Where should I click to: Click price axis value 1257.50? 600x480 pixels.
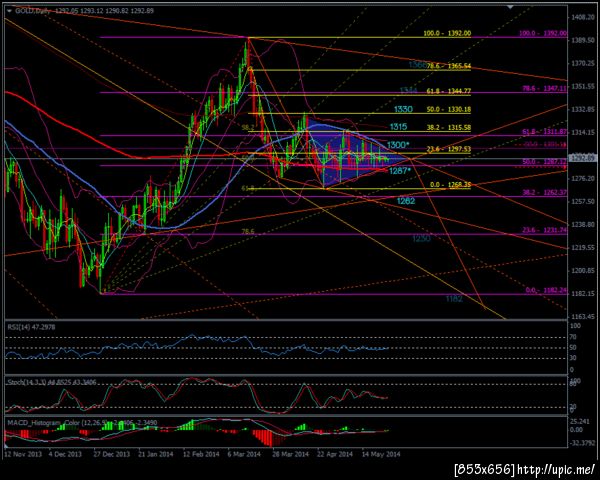(583, 202)
